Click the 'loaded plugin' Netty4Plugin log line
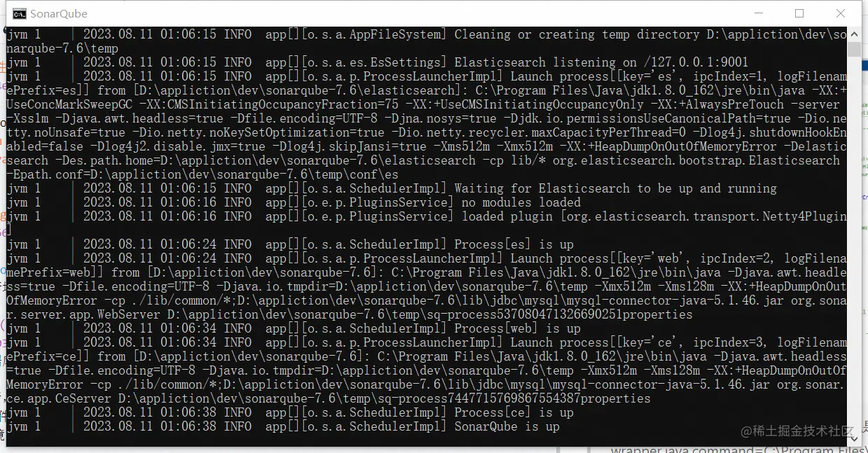This screenshot has height=453, width=868. 427,223
